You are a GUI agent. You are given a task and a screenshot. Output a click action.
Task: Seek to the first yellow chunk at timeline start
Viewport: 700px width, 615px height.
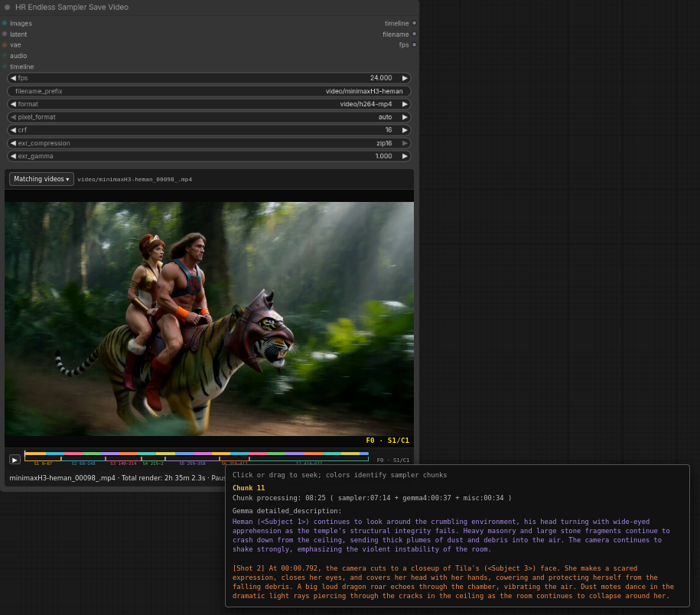click(35, 454)
